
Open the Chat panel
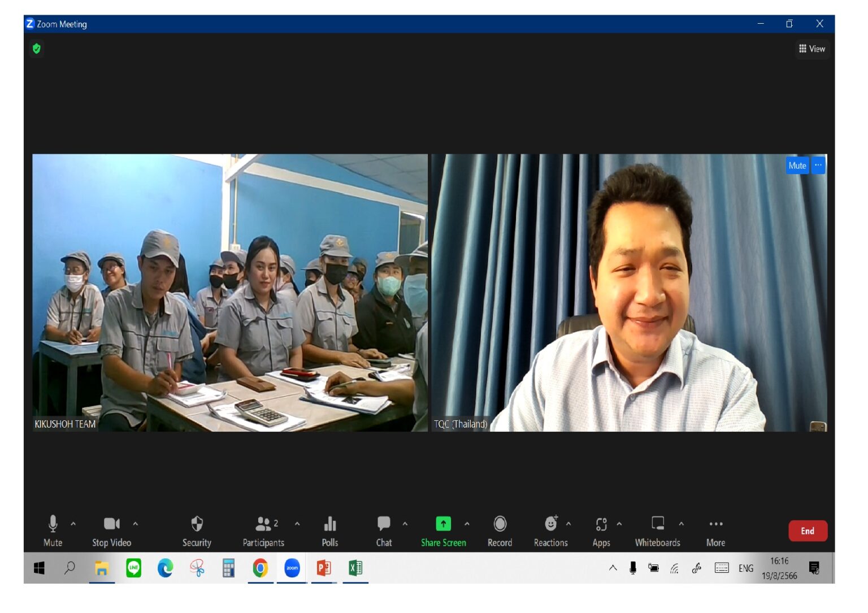[384, 525]
